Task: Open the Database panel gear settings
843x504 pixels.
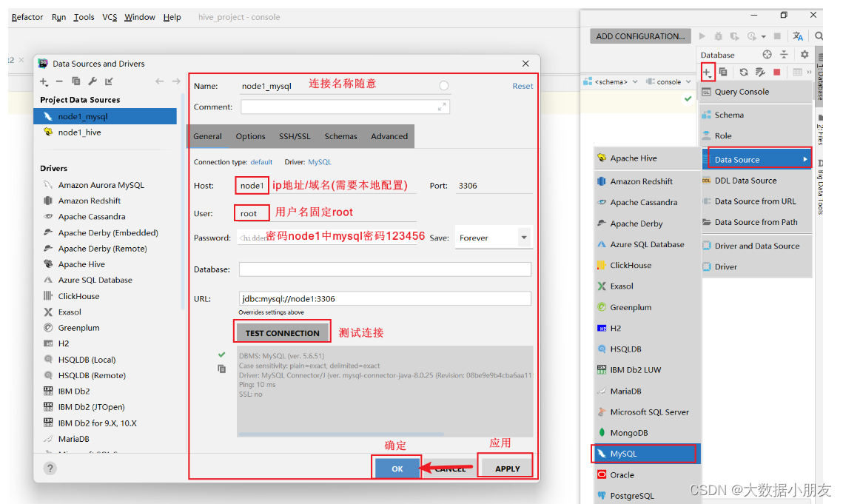Action: (805, 54)
